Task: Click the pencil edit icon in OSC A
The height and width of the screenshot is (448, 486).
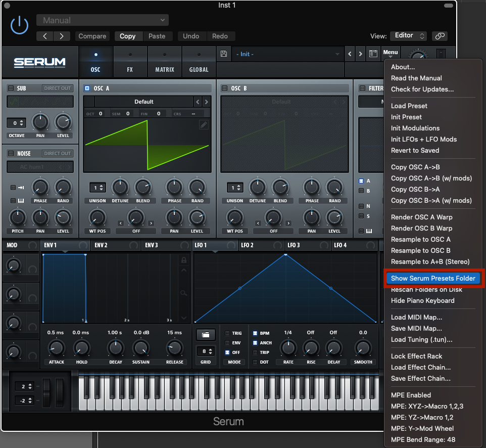Action: pyautogui.click(x=204, y=125)
